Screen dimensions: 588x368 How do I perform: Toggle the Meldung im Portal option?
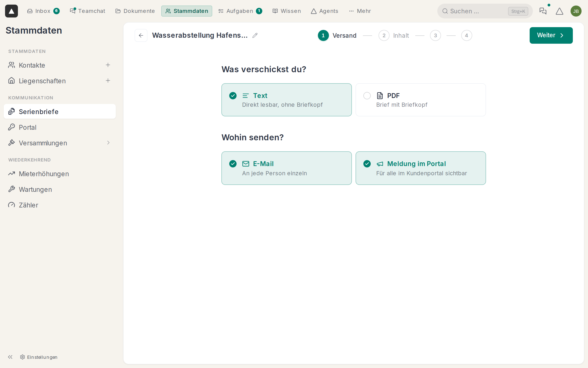[421, 168]
